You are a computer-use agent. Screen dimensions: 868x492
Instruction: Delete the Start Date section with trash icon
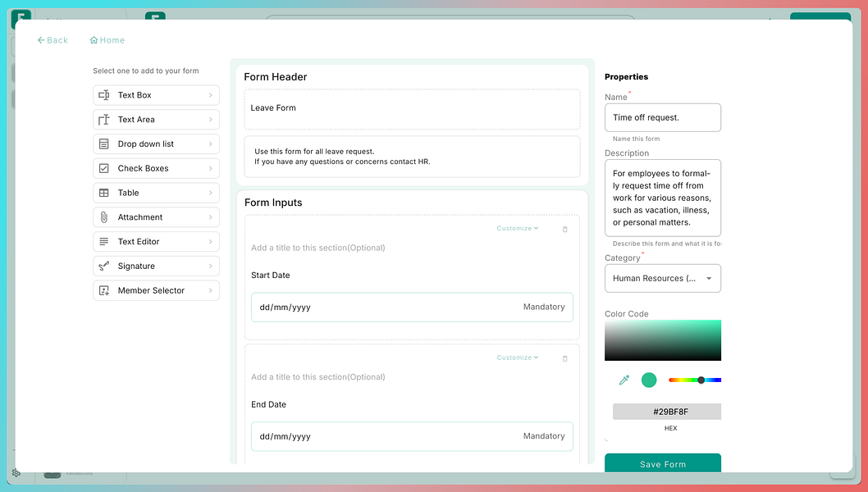click(564, 229)
